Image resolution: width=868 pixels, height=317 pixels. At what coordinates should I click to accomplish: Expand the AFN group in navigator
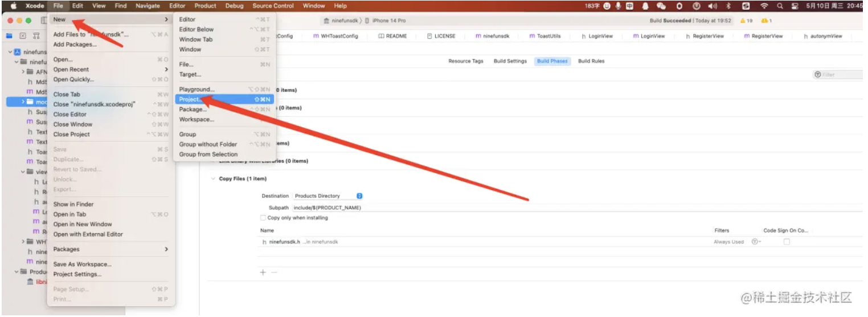(x=23, y=72)
